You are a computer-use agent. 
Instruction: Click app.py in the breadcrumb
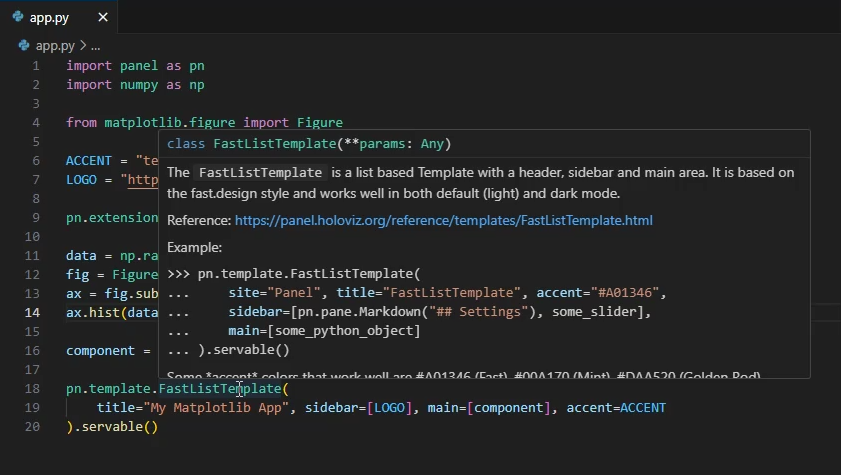55,46
